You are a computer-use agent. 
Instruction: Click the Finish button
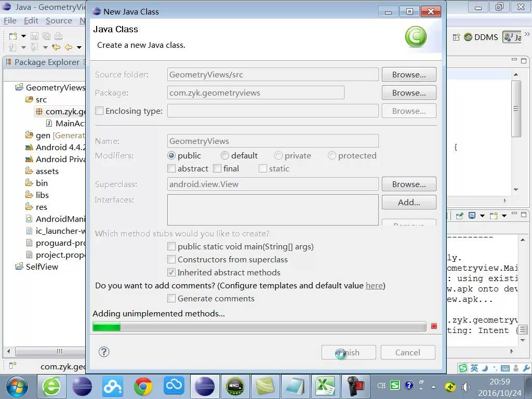tap(349, 353)
